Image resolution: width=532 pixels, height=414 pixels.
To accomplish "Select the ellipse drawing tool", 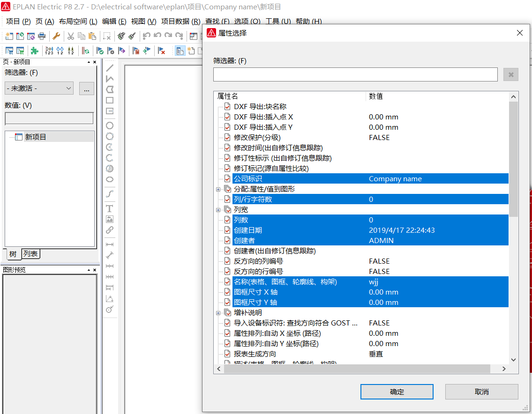I will (110, 179).
